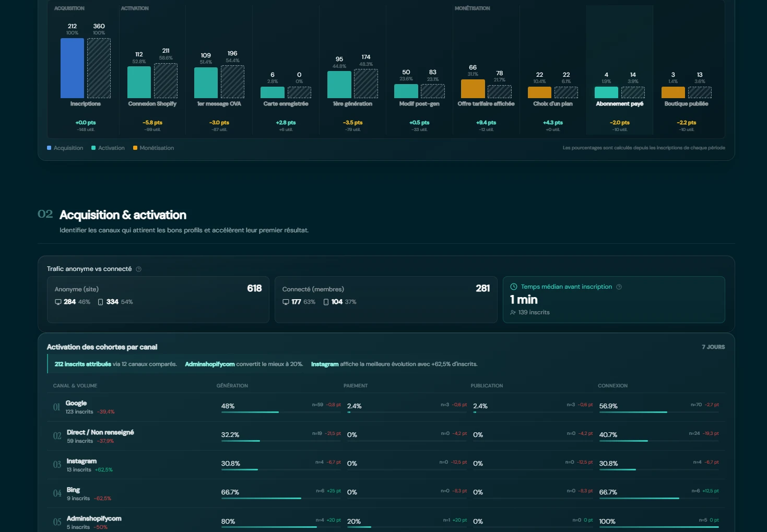
Task: Select the teal 1er message OVA bar showing 109
Action: [206, 82]
